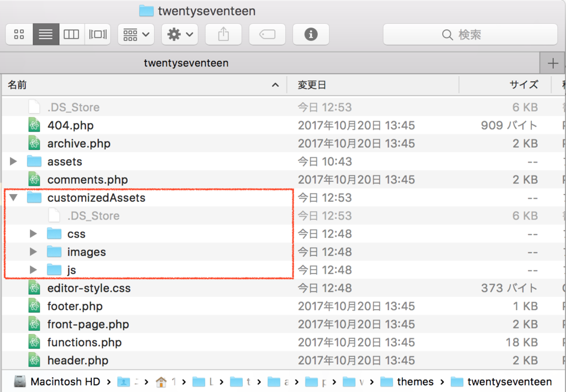Click the home folder icon in path bar
Screen dimensions: 566x392
161,381
